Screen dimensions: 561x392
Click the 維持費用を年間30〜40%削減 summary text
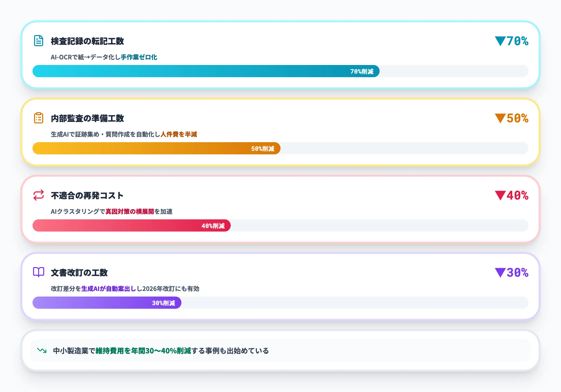tap(142, 351)
